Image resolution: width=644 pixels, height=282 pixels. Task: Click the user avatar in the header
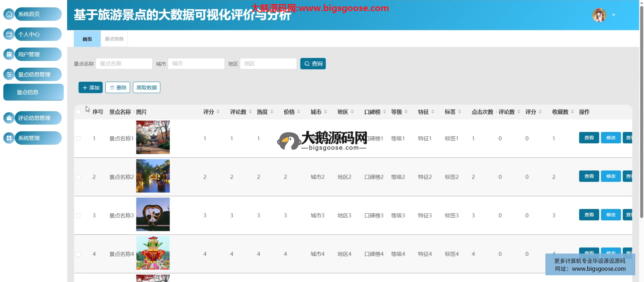coord(599,15)
